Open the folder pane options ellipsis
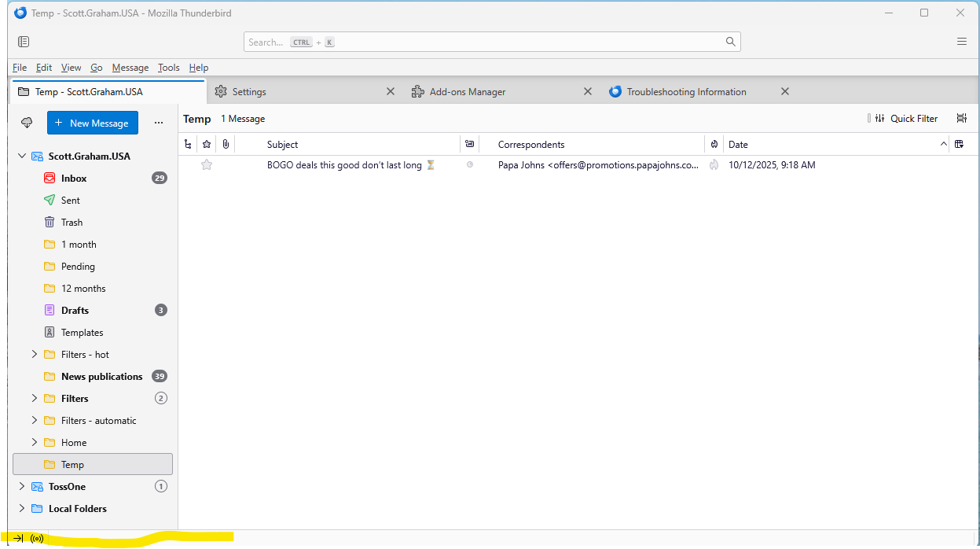This screenshot has width=980, height=549. coord(159,123)
